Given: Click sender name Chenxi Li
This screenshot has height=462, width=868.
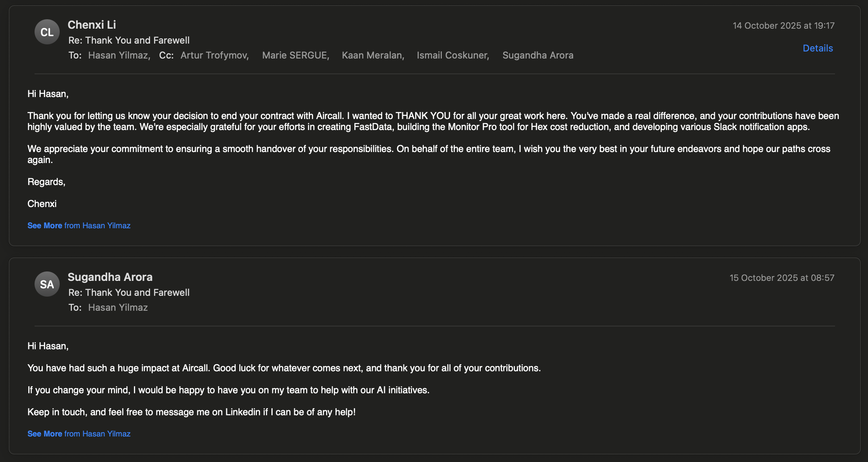Looking at the screenshot, I should click(92, 25).
